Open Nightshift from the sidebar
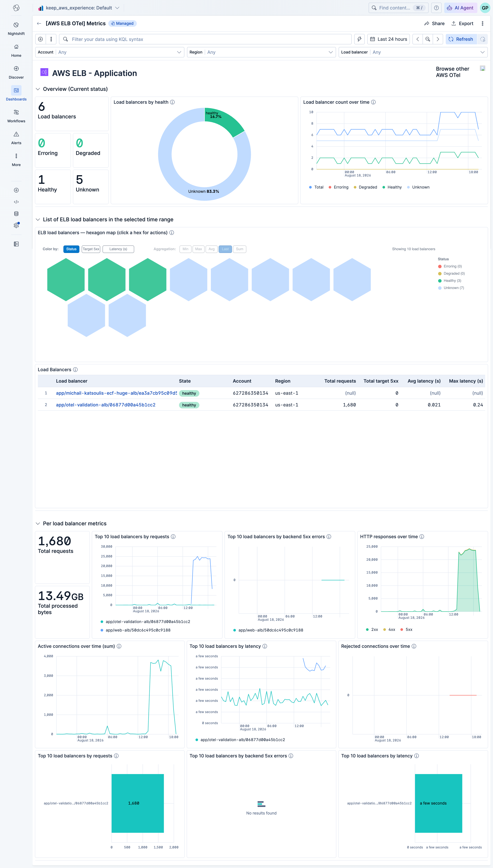 coord(16,28)
